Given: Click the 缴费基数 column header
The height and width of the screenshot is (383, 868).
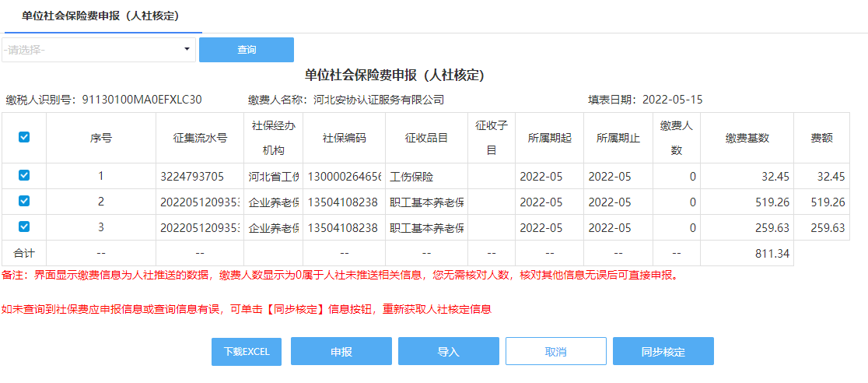Looking at the screenshot, I should [x=747, y=138].
